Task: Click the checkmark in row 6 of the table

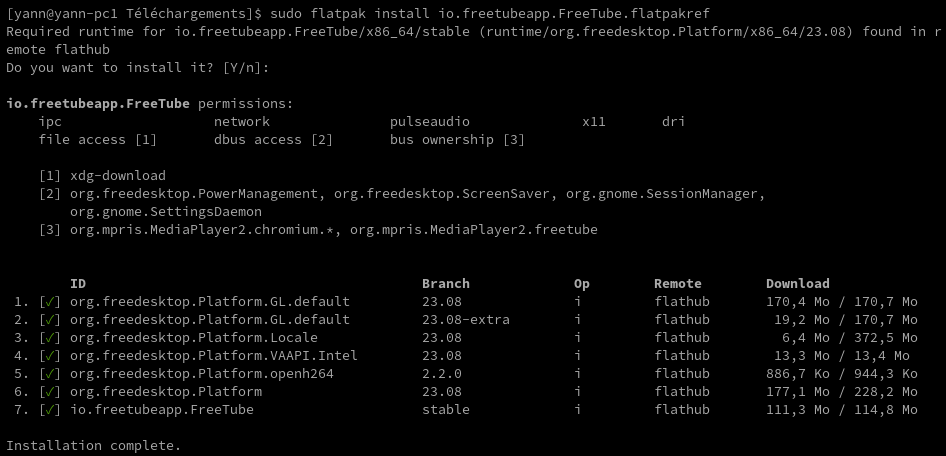Action: [50, 392]
